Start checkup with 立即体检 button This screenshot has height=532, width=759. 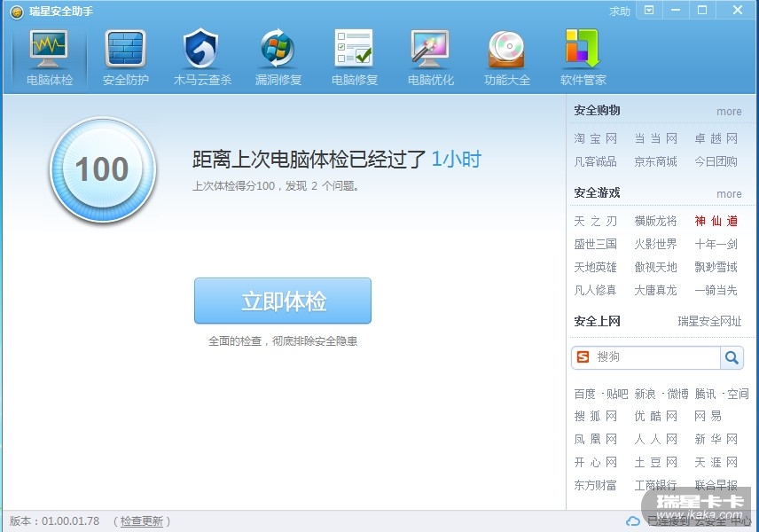point(283,301)
